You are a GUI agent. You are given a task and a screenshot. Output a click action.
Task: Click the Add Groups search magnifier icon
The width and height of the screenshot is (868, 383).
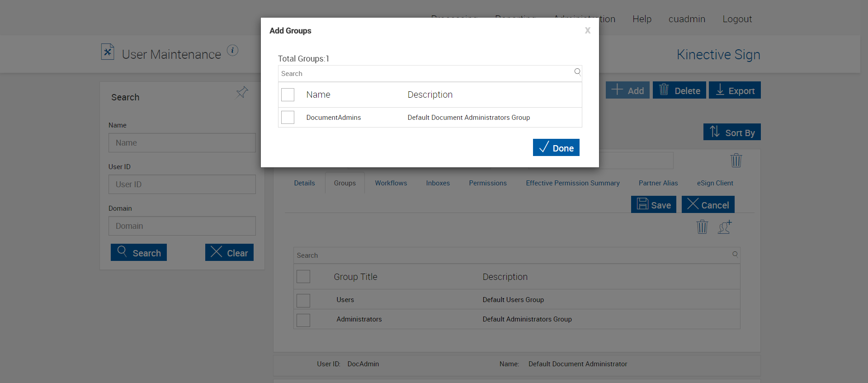pyautogui.click(x=577, y=72)
